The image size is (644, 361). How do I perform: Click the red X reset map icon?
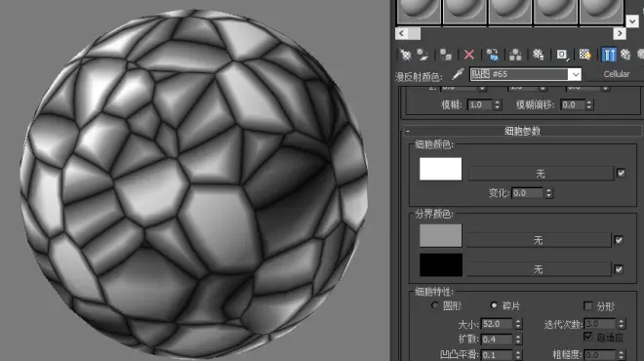pyautogui.click(x=469, y=55)
